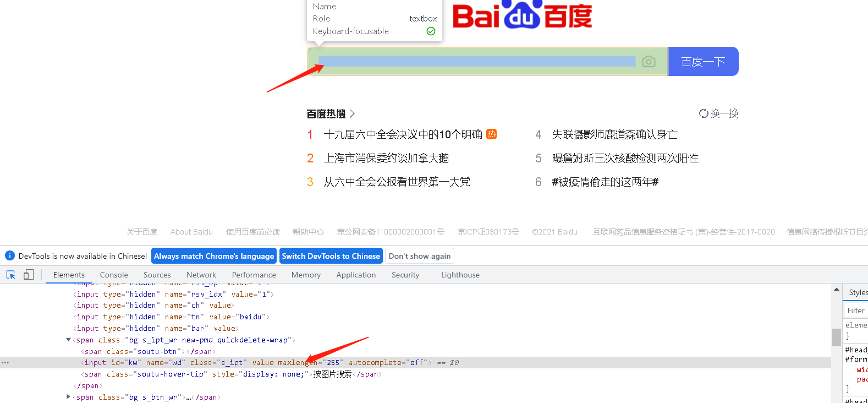Select the inspect element picker icon
Image resolution: width=868 pixels, height=403 pixels.
(11, 275)
